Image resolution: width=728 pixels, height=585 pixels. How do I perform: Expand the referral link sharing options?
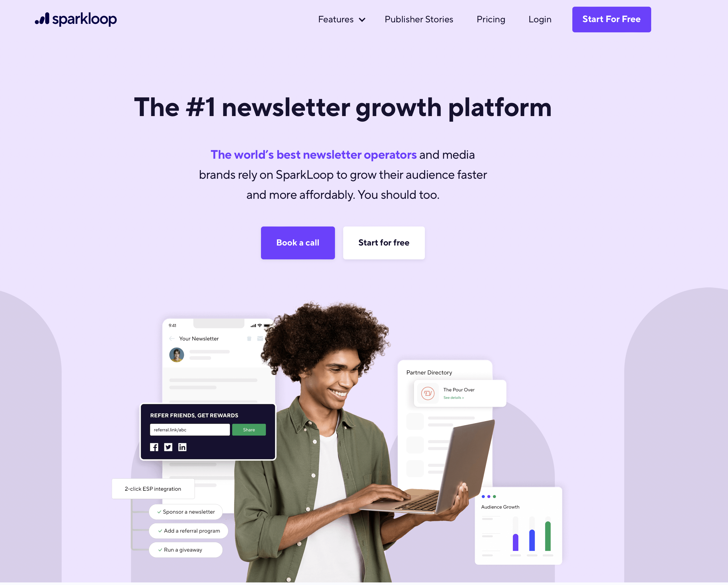pyautogui.click(x=249, y=429)
